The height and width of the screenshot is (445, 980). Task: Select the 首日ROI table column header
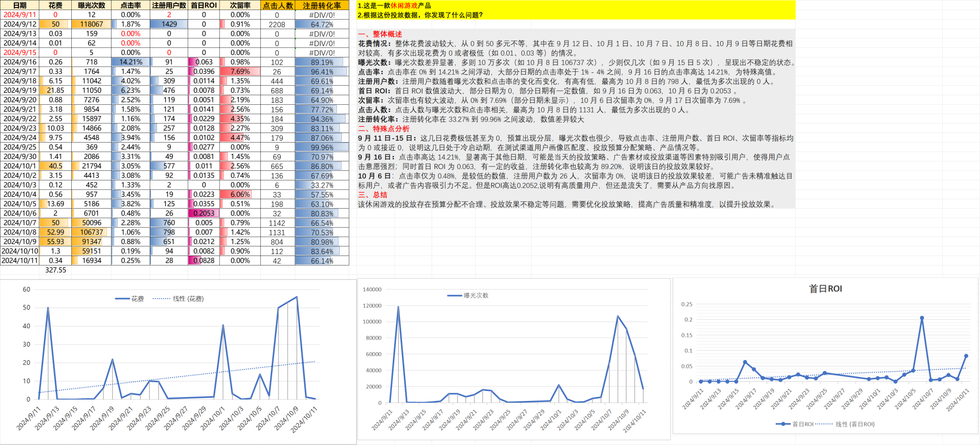pos(204,5)
